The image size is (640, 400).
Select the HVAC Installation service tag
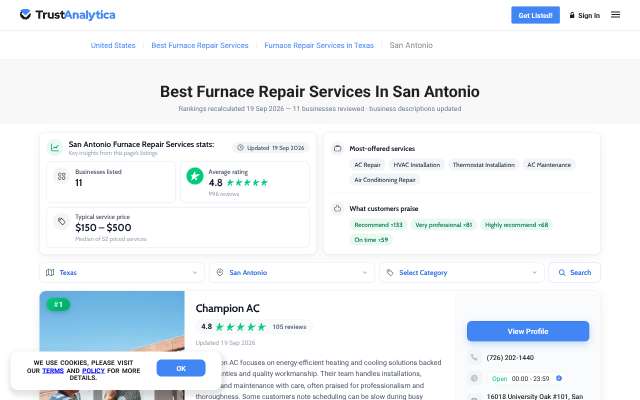tap(417, 165)
